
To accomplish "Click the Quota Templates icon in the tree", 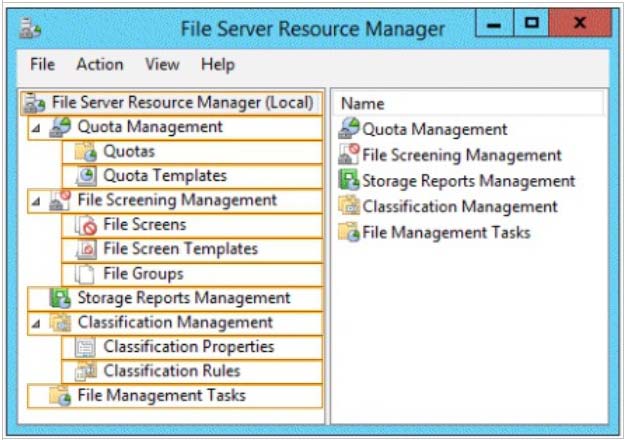I will (x=86, y=176).
